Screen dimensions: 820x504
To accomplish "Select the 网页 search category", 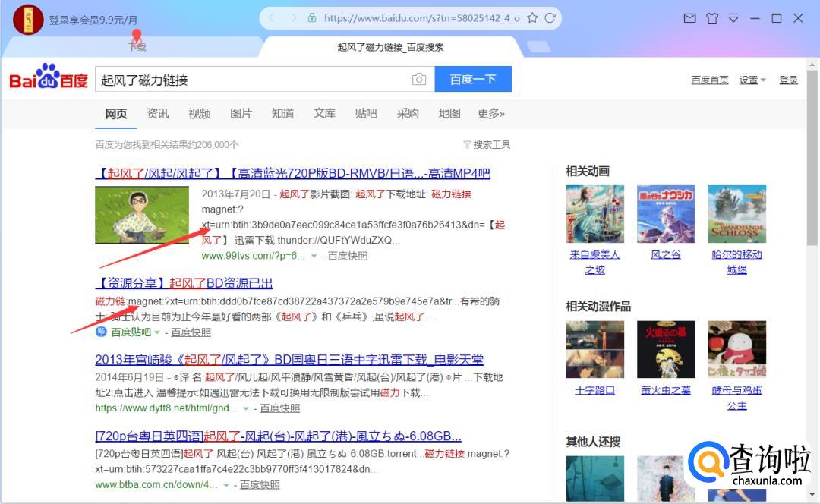I will (115, 113).
